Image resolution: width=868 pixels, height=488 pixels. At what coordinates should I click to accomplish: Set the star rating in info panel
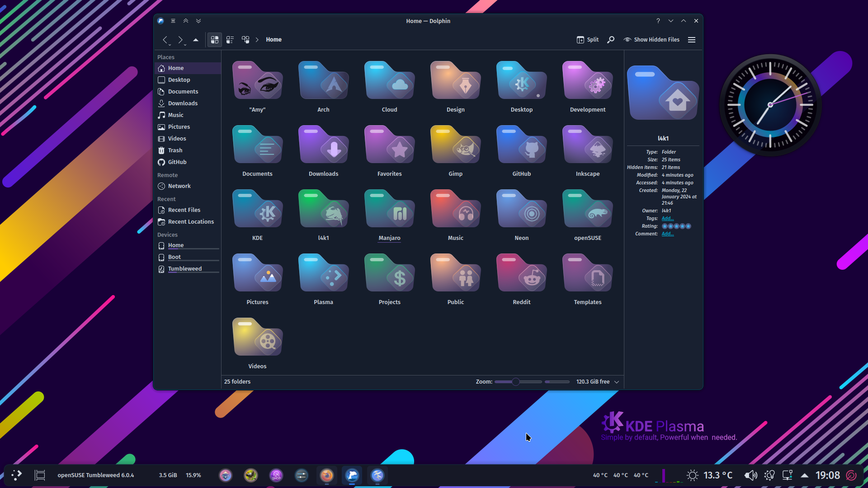click(676, 226)
